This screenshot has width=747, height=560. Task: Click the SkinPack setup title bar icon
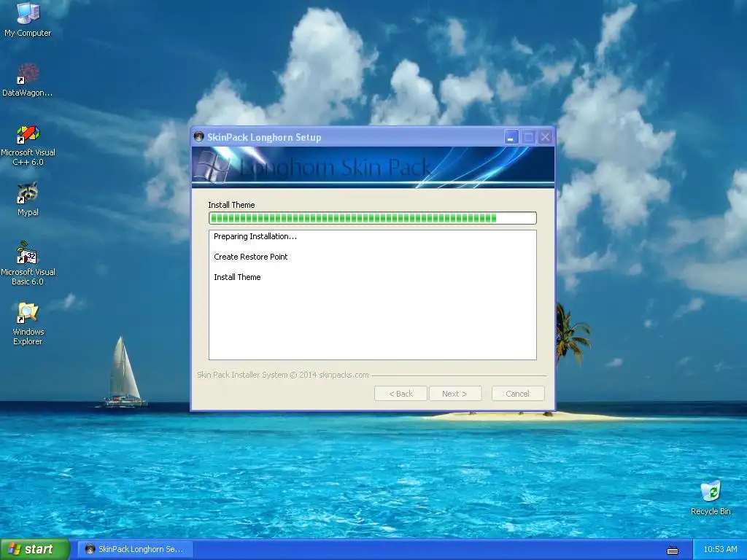(199, 137)
